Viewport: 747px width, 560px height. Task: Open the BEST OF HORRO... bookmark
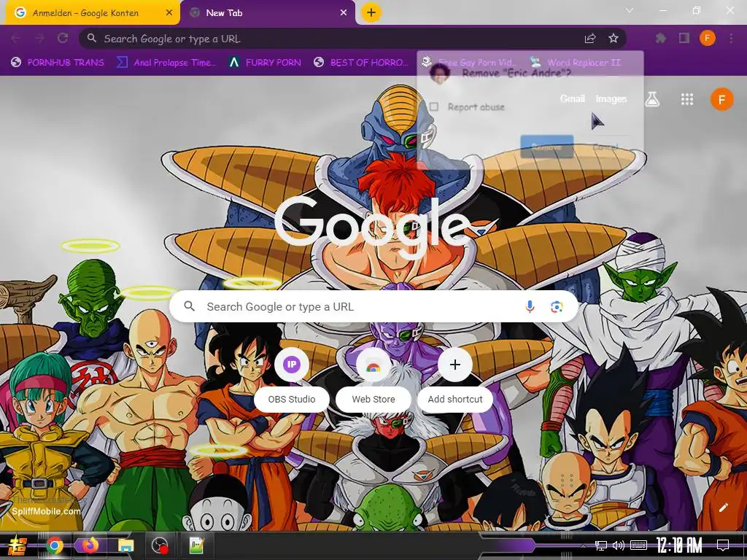(362, 63)
